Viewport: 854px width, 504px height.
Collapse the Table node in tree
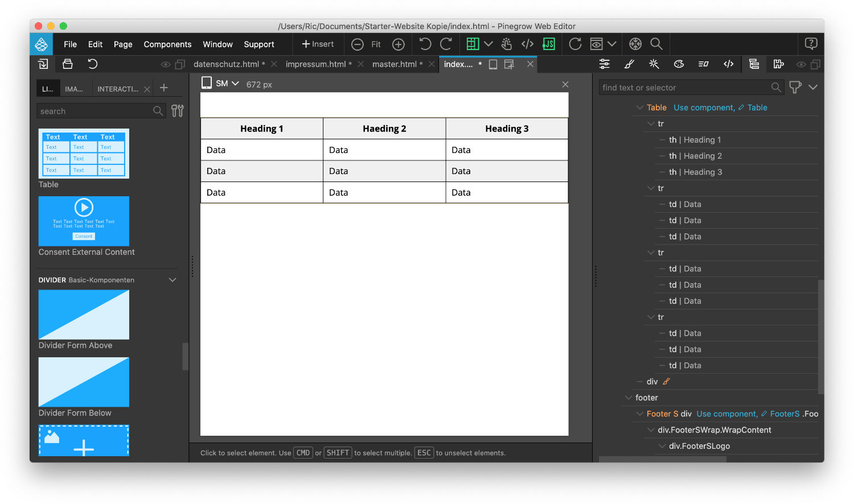640,108
